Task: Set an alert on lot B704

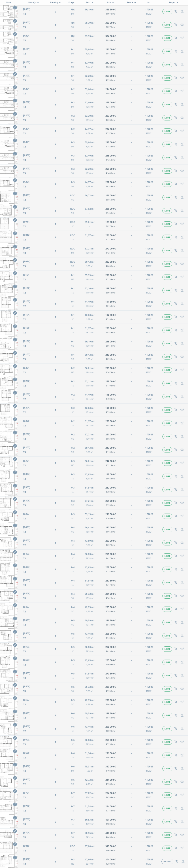Action: tap(182, 835)
